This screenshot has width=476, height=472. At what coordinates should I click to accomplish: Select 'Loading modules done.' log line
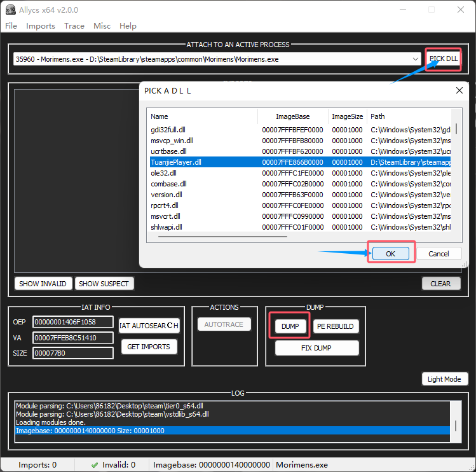[232, 422]
